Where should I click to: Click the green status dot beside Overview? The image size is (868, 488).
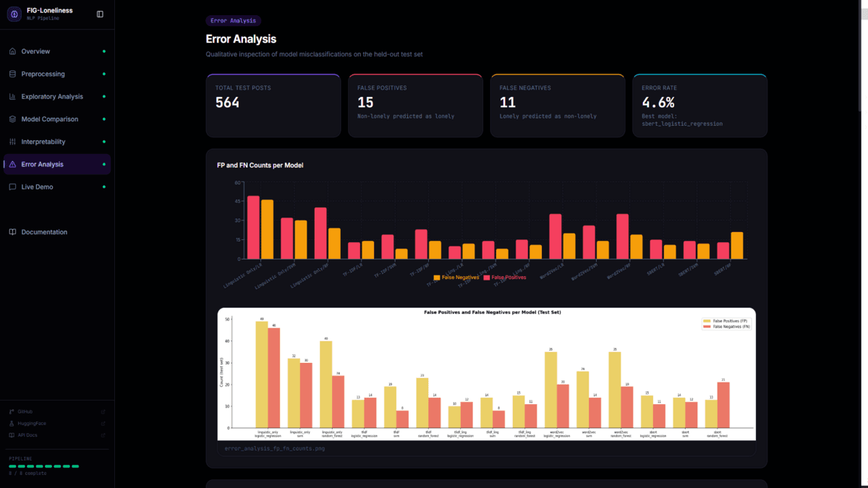click(104, 51)
